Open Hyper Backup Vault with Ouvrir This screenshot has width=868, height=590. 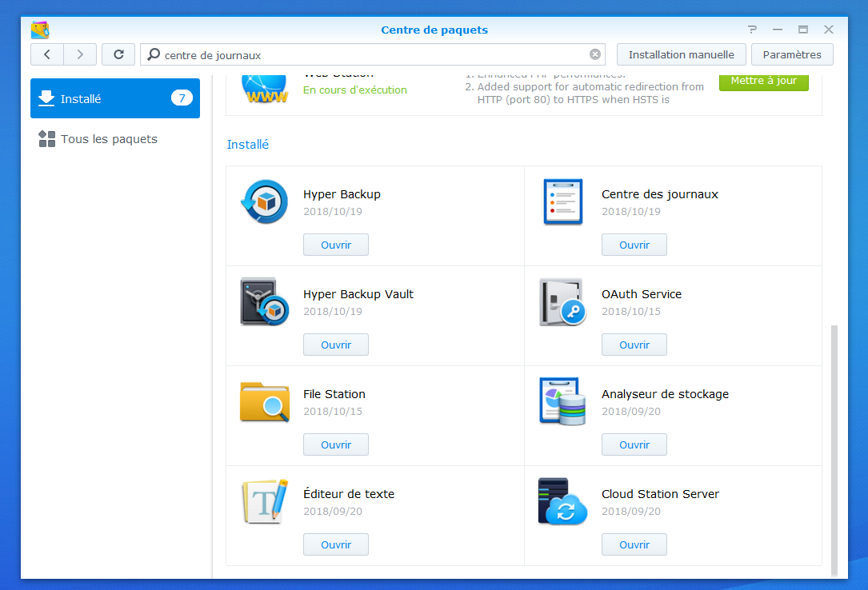(335, 345)
